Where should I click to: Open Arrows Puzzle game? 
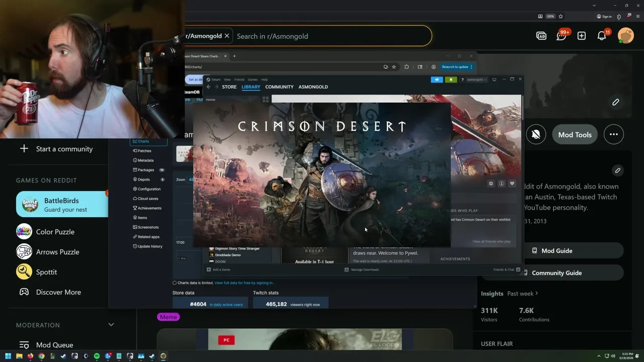[x=48, y=252]
